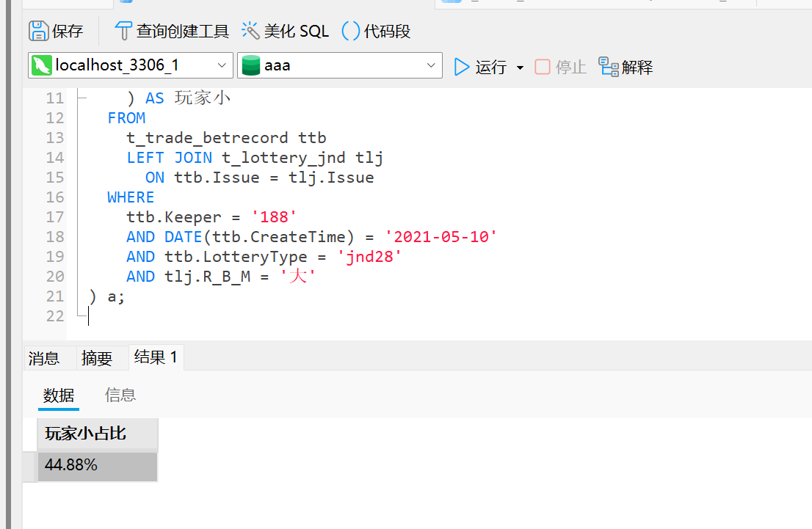Click the '188' value on line 17
Viewport: 812px width, 529px height.
click(274, 217)
